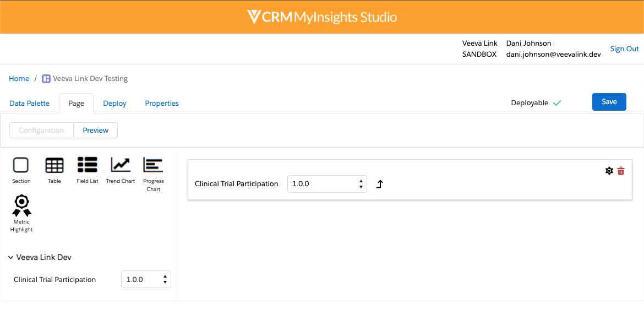Delete the element with the trash icon
The image size is (644, 309).
pyautogui.click(x=621, y=171)
